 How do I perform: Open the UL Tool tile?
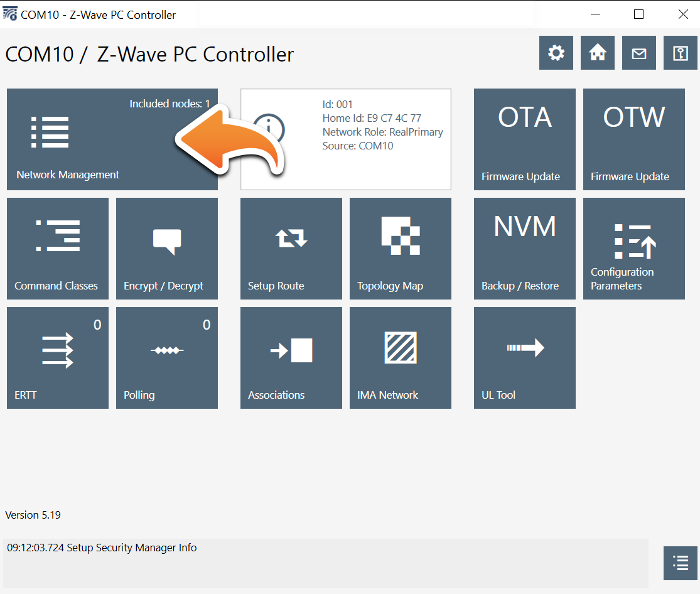[x=525, y=358]
